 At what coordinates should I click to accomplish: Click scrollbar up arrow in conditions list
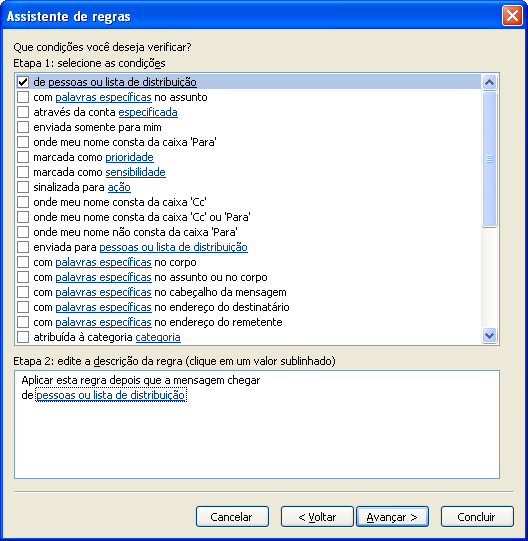click(x=489, y=82)
